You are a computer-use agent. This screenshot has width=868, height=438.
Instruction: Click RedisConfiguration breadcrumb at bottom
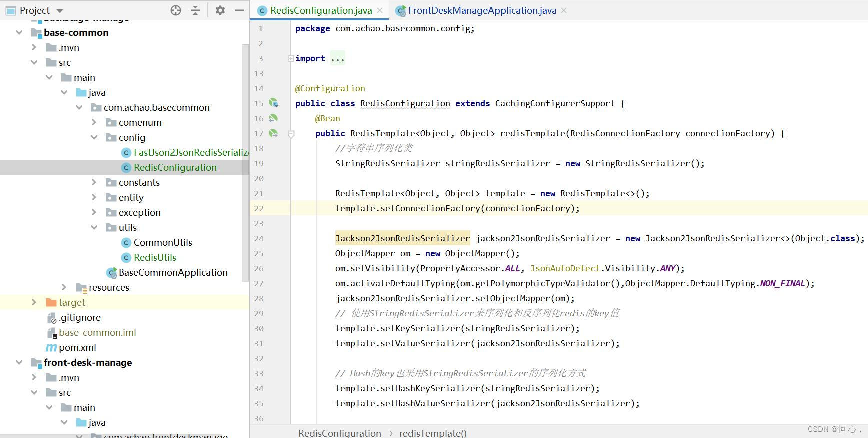[x=340, y=433]
